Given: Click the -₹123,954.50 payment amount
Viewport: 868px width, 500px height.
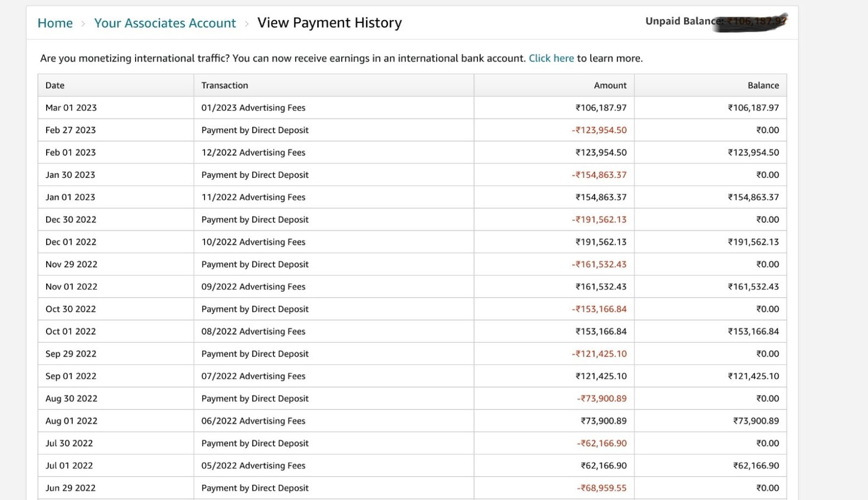Looking at the screenshot, I should pyautogui.click(x=599, y=130).
